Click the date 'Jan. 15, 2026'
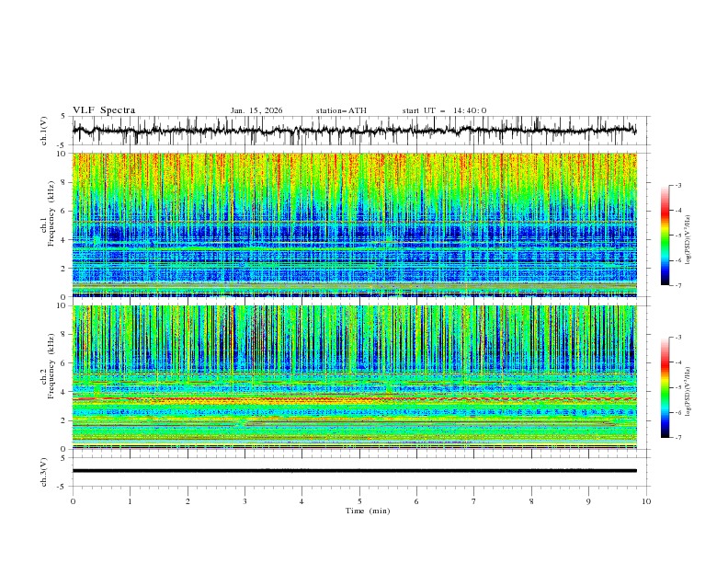This screenshot has height=563, width=728. [256, 110]
